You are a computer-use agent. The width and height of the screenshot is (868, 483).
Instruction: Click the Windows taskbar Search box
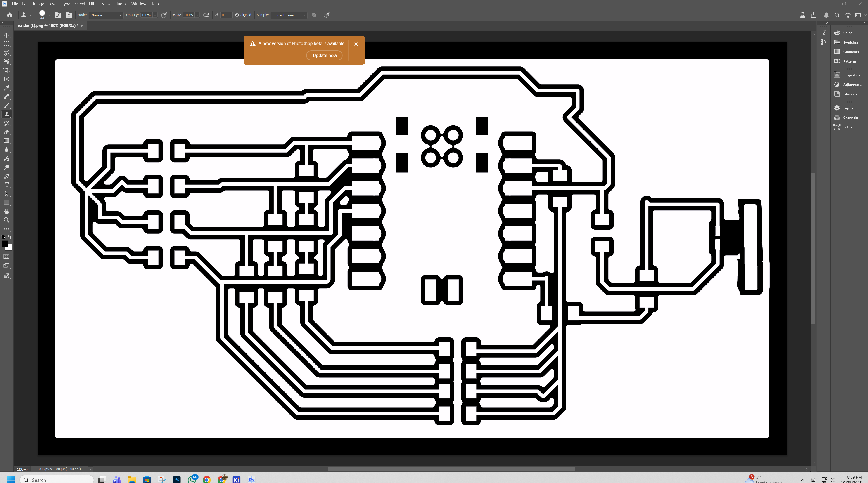[x=57, y=480]
